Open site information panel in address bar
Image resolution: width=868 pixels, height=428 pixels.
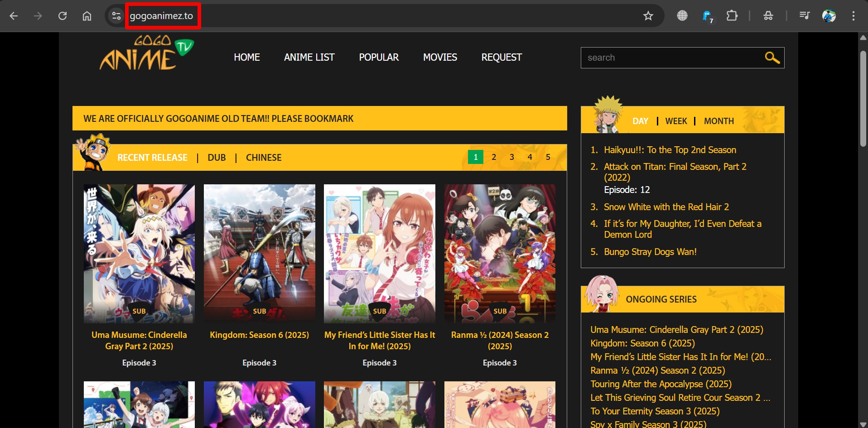click(x=116, y=15)
